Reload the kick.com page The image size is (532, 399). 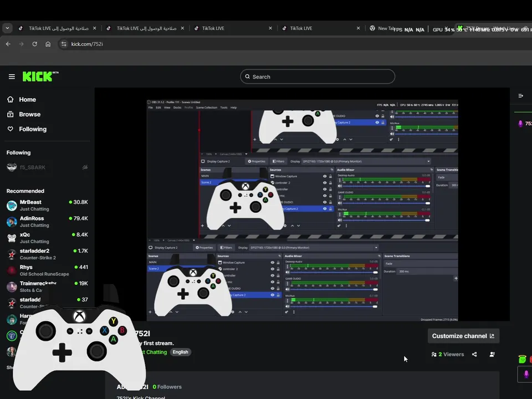pyautogui.click(x=34, y=44)
